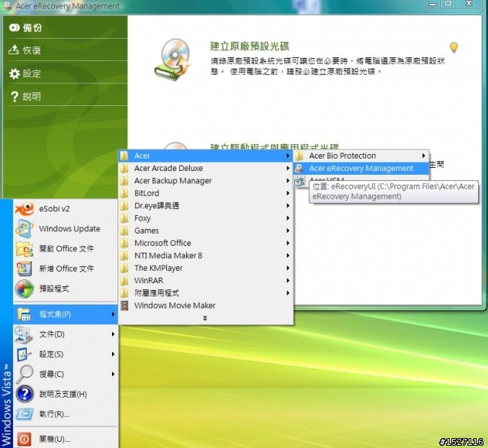The image size is (488, 448).
Task: Click the magnifying glass search icon
Action: click(x=24, y=374)
